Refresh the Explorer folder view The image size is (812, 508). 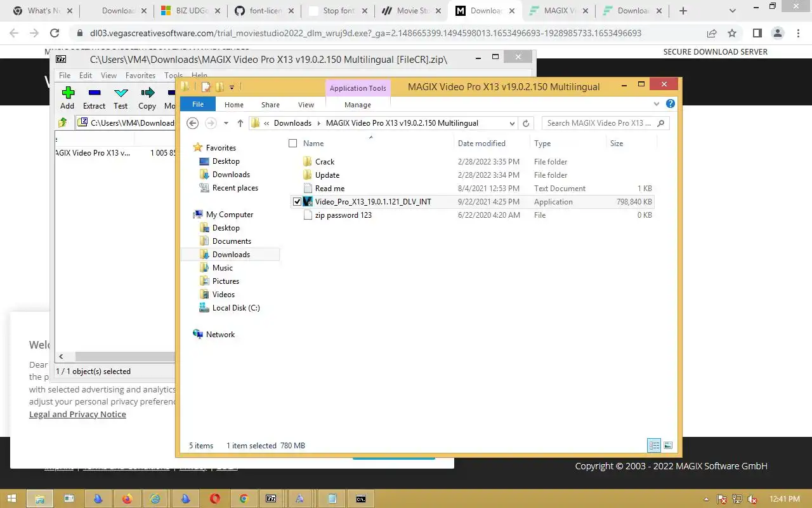(526, 123)
